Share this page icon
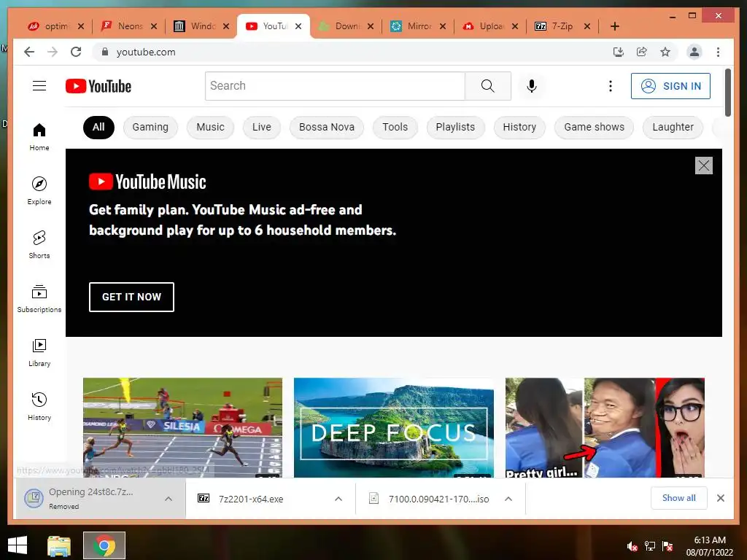747x560 pixels. [642, 52]
